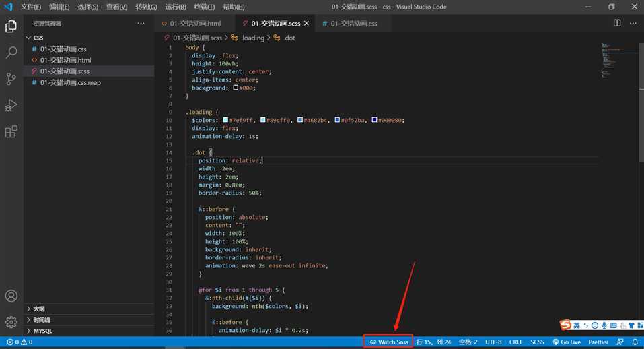The width and height of the screenshot is (644, 349).
Task: Open the 终端(T) menu
Action: [x=204, y=7]
